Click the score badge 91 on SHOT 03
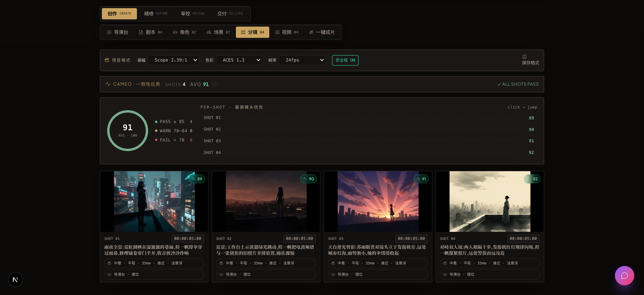Screen dimensions: 644x295 [x=421, y=179]
